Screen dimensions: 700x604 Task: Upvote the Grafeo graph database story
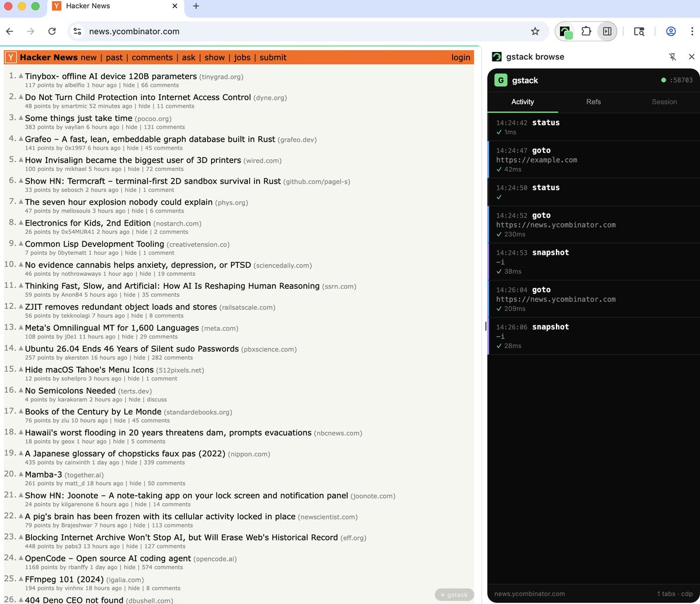(21, 139)
